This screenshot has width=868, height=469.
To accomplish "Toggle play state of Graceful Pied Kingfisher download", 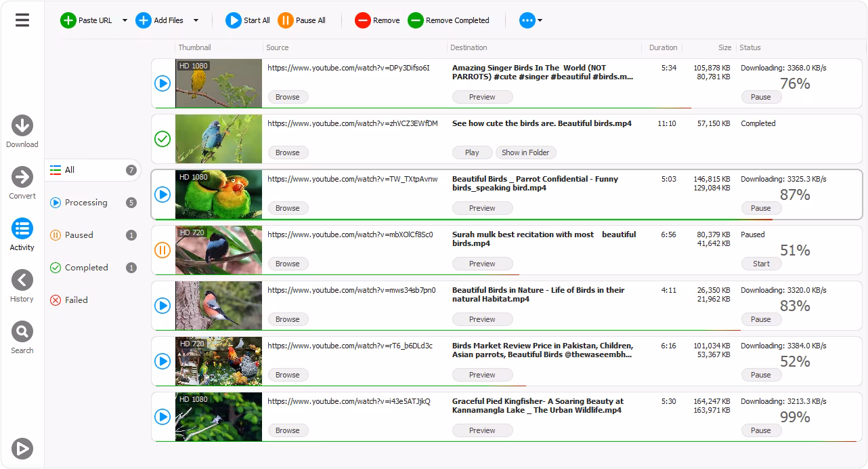I will (162, 417).
